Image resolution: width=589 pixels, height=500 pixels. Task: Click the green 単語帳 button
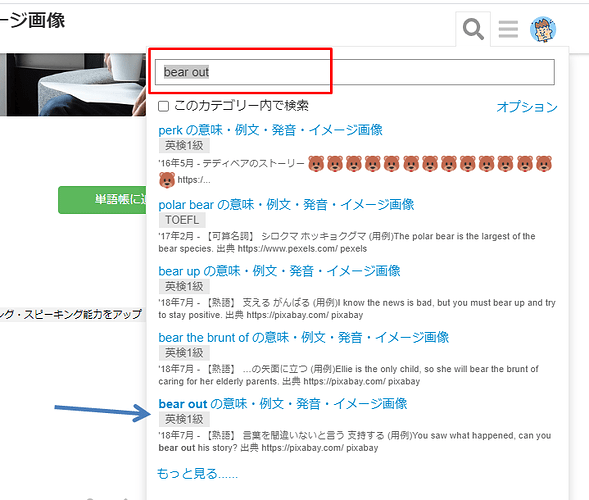click(102, 199)
